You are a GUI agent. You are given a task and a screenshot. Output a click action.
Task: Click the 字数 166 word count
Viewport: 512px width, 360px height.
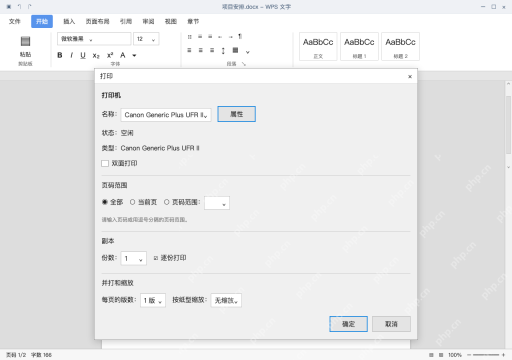tap(41, 355)
